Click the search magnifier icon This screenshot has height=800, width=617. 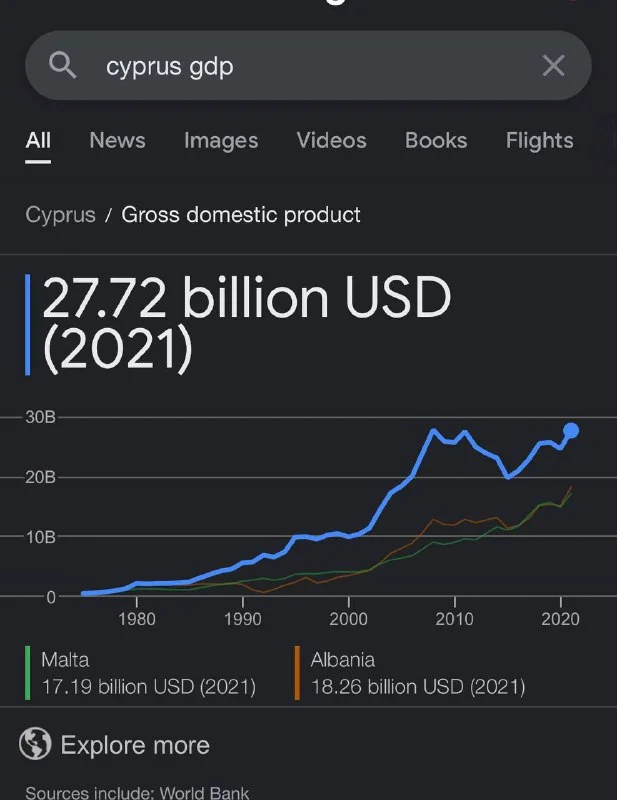pos(62,66)
